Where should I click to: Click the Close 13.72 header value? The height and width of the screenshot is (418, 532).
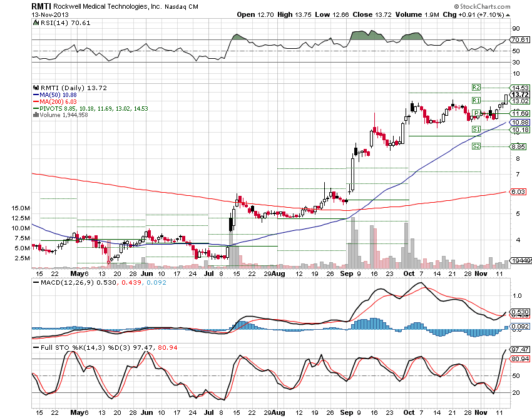(x=372, y=14)
